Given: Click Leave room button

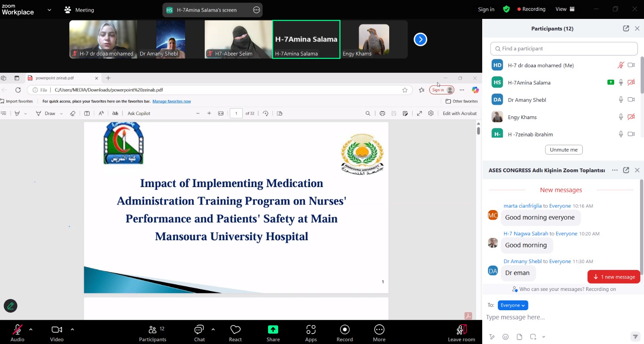Looking at the screenshot, I should click(461, 333).
